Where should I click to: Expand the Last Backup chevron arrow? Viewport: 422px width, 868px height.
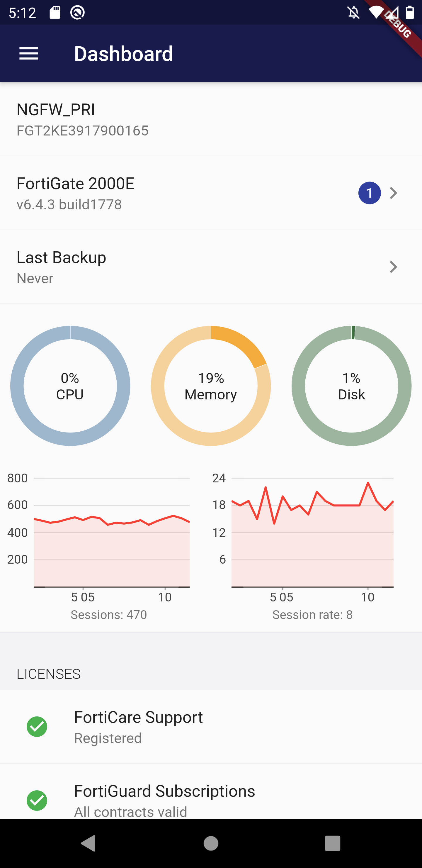click(x=393, y=267)
